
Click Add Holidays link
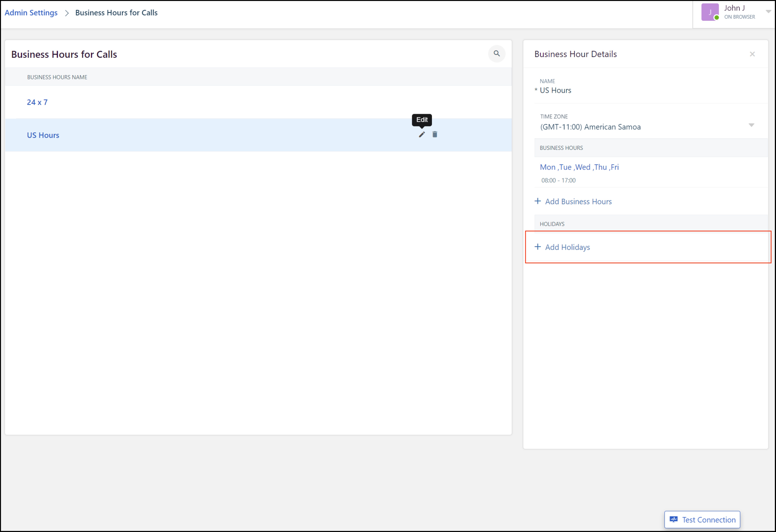(x=567, y=247)
